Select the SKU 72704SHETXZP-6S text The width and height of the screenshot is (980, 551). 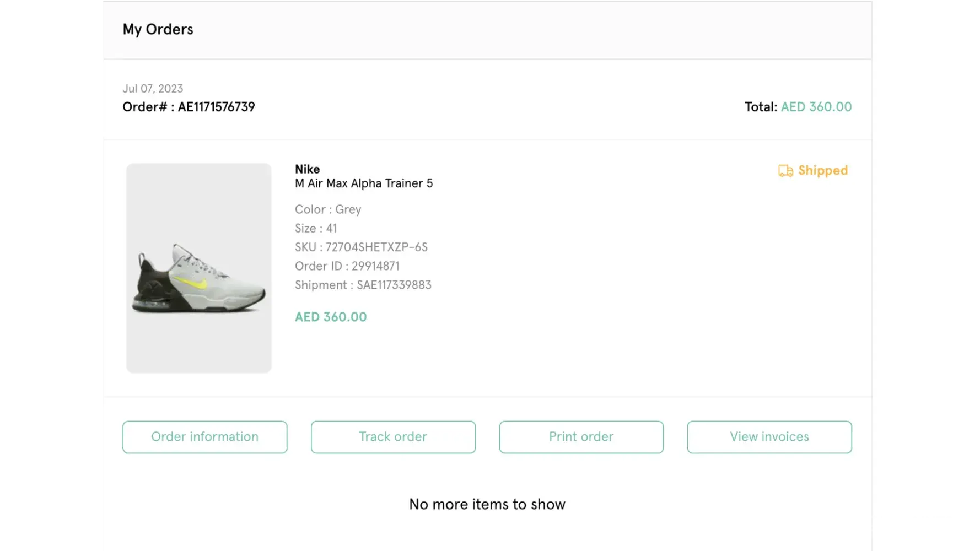(x=361, y=247)
